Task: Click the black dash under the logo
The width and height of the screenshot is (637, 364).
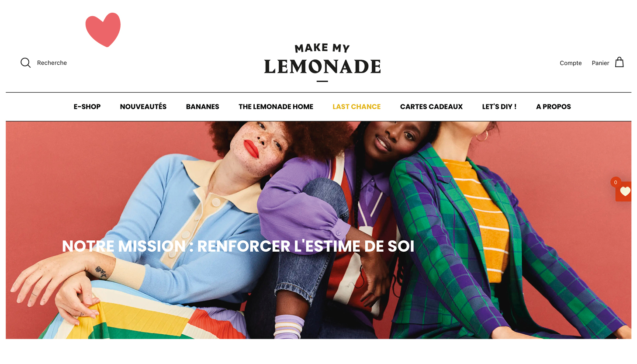Action: (x=322, y=81)
